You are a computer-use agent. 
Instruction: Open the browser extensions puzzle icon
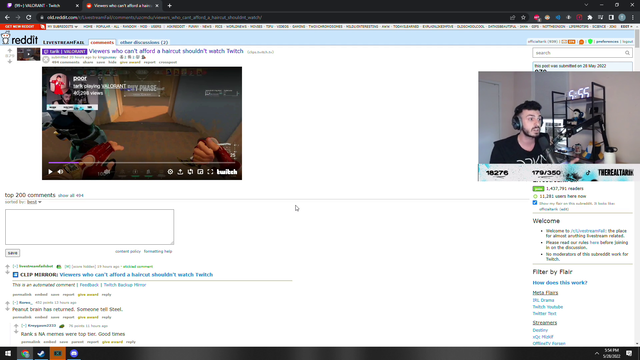tap(590, 18)
